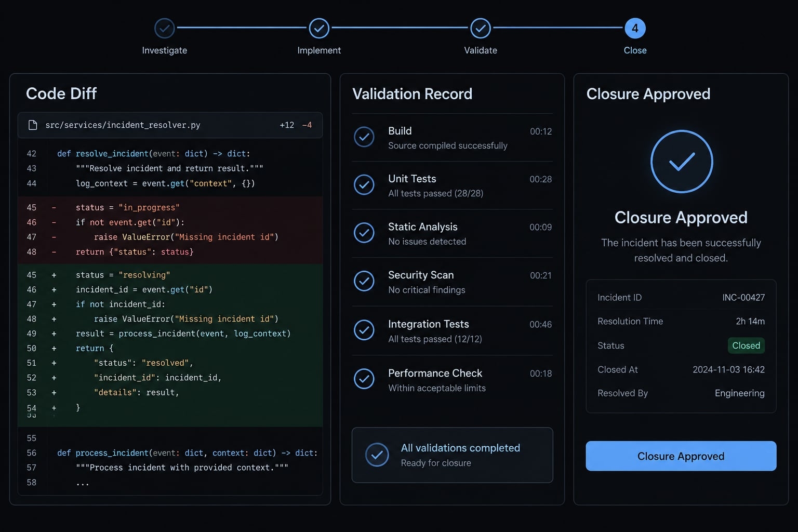Click the Integration Tests check icon

point(364,330)
